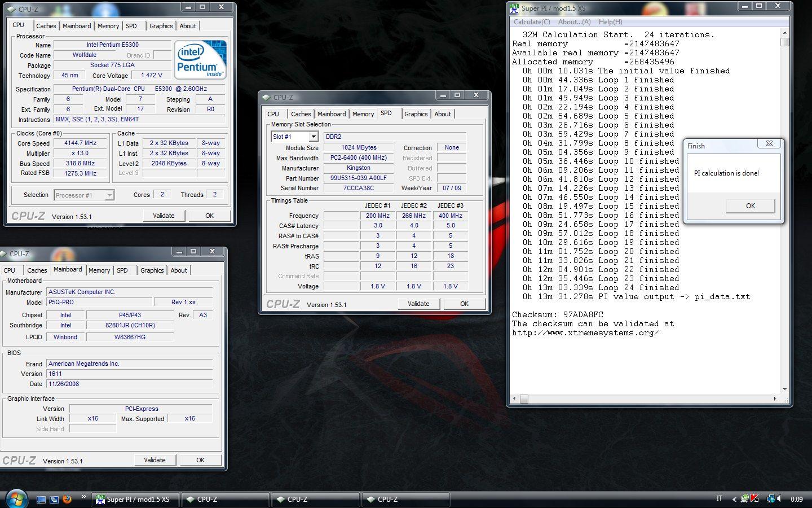Click the Super PI horizontal scrollbar left arrow
Viewport: 812px width, 508px height.
pyautogui.click(x=514, y=399)
